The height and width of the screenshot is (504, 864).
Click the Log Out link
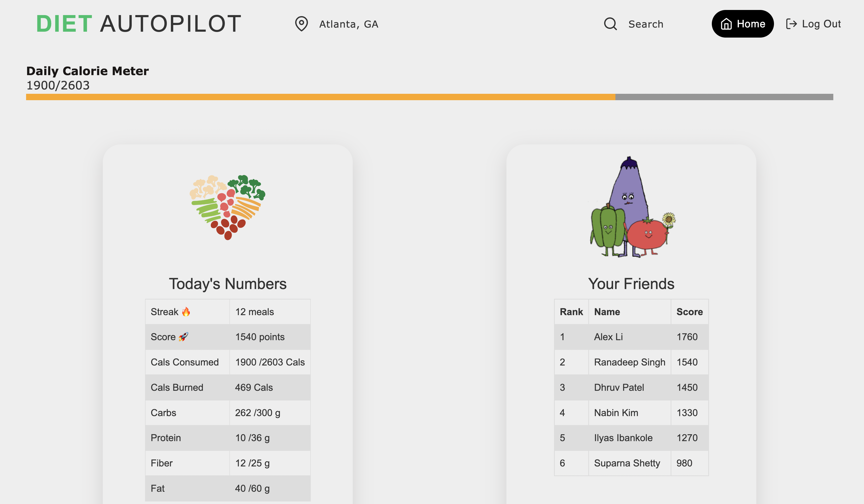click(x=821, y=24)
